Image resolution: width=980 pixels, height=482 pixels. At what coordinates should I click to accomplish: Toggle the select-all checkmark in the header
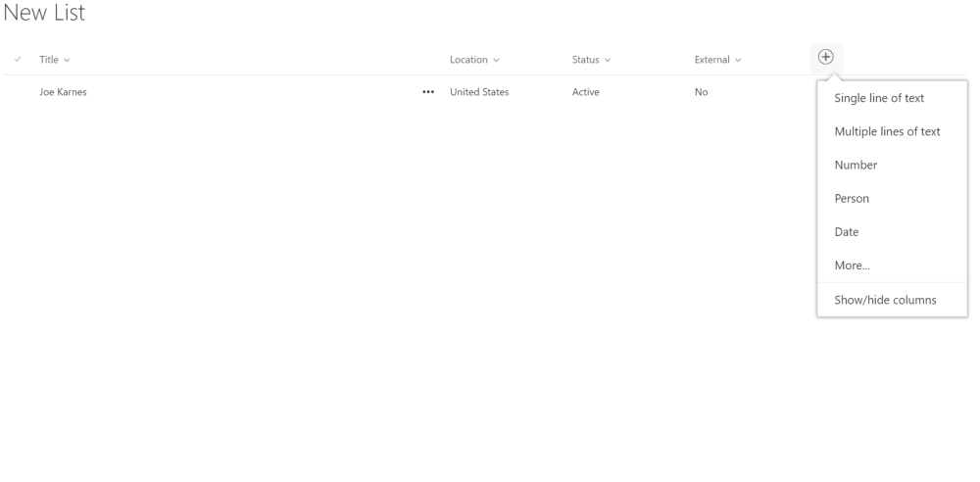18,61
